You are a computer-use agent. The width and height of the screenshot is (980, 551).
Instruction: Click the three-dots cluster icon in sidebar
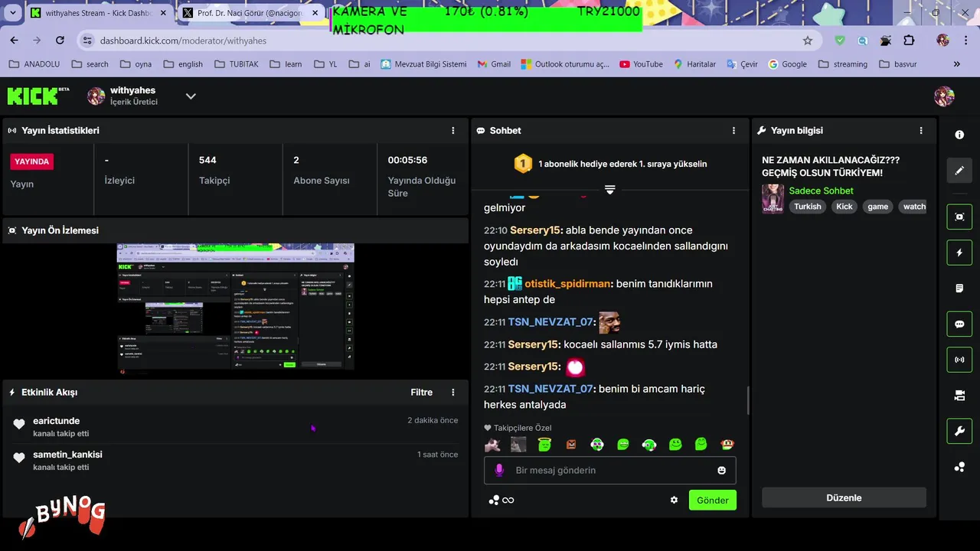pyautogui.click(x=959, y=467)
